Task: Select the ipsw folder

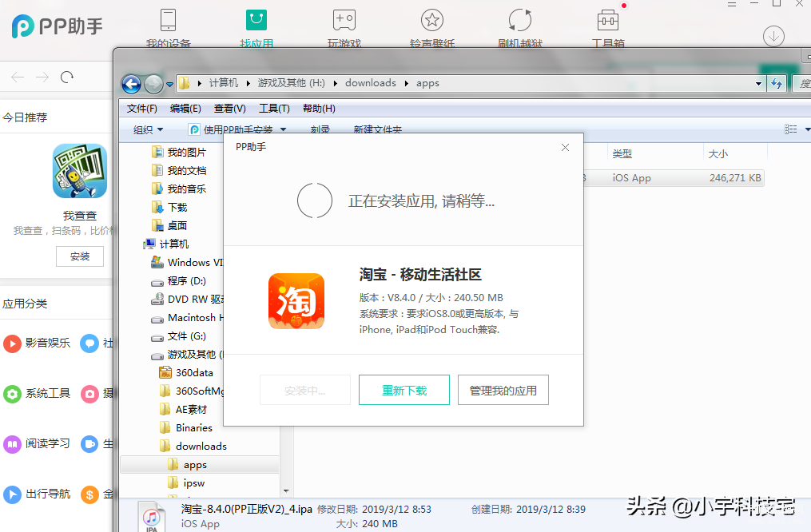Action: pos(186,483)
